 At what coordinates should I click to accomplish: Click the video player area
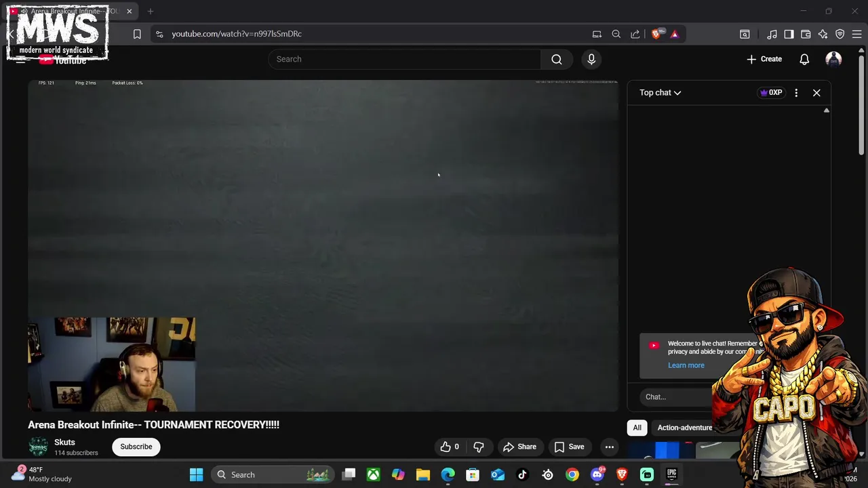pyautogui.click(x=323, y=245)
